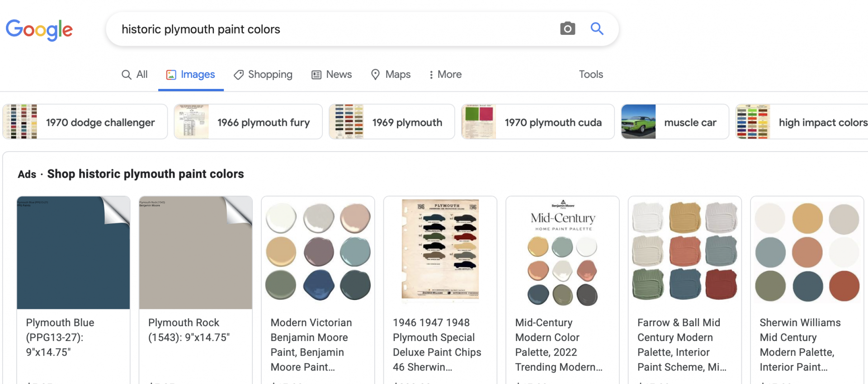Open the Plymouth Rock swatch image

tap(196, 253)
